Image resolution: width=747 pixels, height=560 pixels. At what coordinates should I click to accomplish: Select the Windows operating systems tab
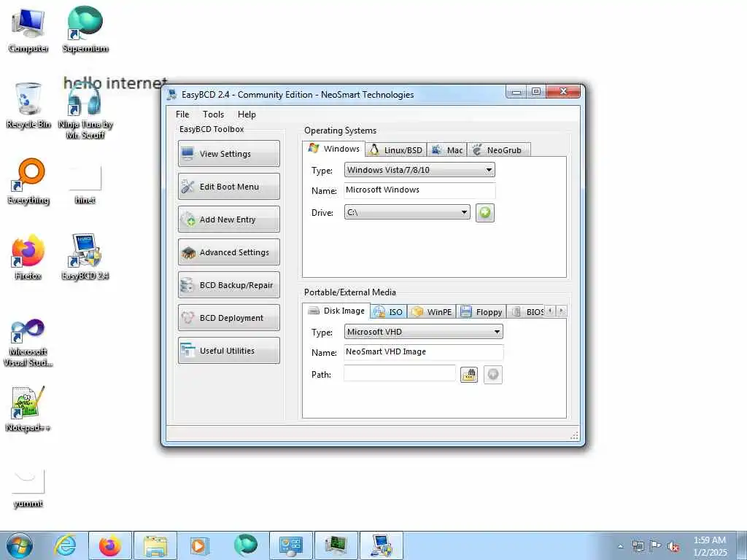(x=333, y=149)
